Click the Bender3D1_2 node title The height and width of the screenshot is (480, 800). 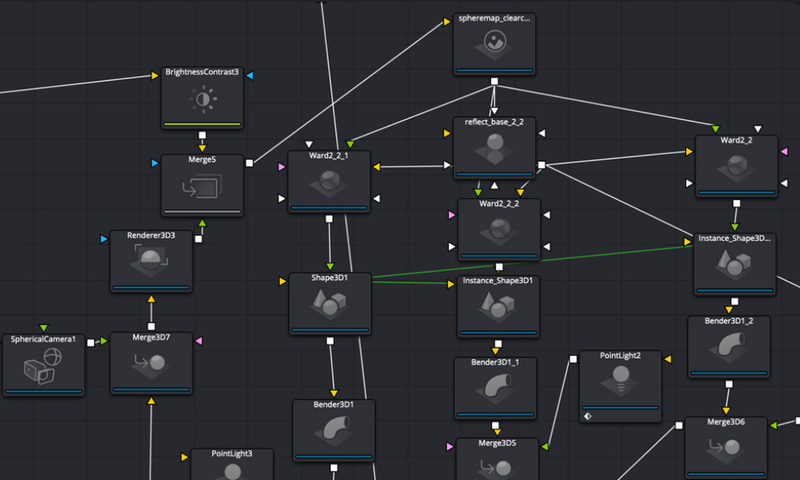click(x=729, y=321)
